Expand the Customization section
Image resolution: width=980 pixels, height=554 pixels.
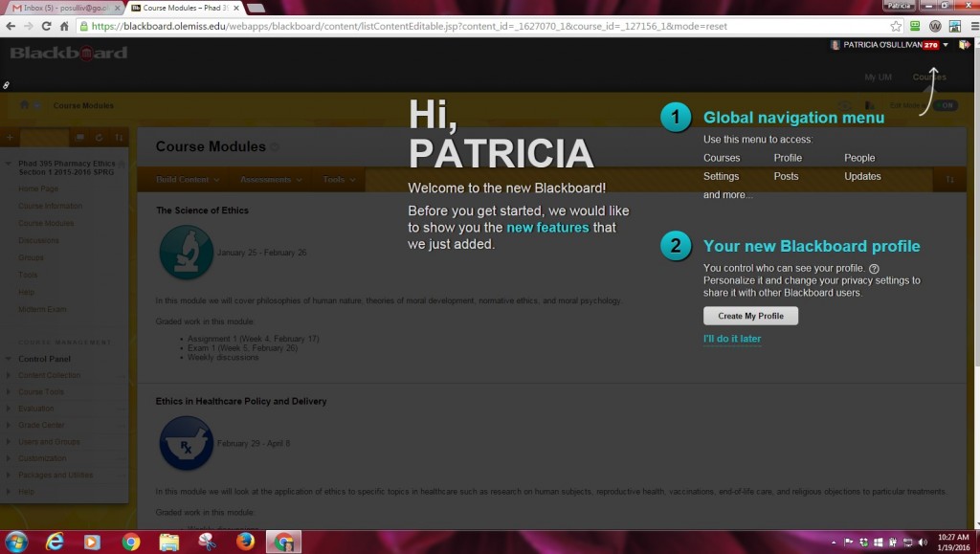click(8, 458)
